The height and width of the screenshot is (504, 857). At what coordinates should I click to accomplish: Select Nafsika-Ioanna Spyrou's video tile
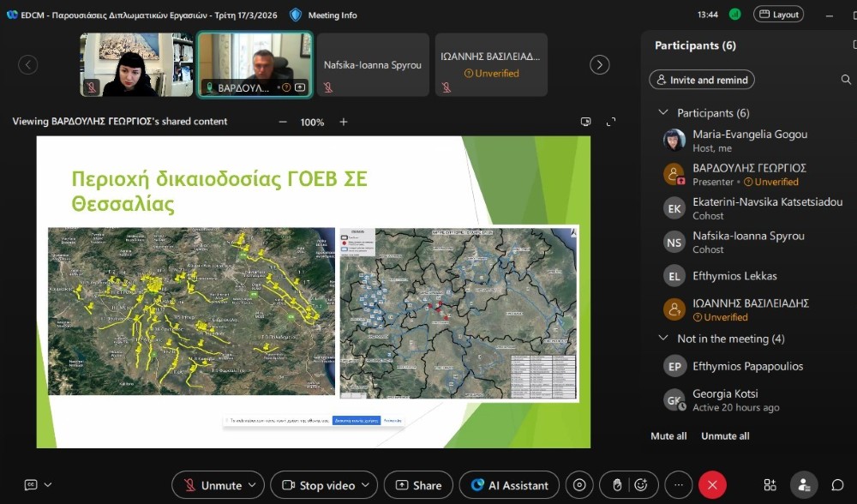click(373, 65)
